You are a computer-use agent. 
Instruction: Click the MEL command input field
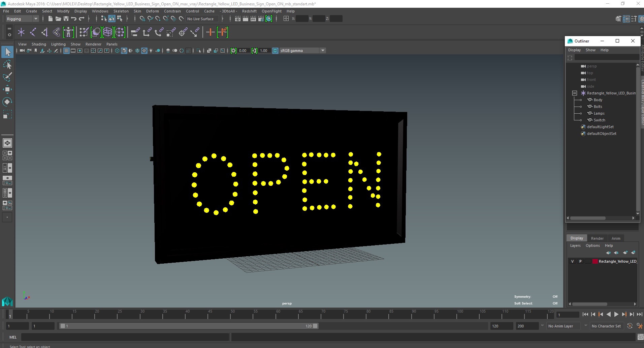pyautogui.click(x=125, y=337)
